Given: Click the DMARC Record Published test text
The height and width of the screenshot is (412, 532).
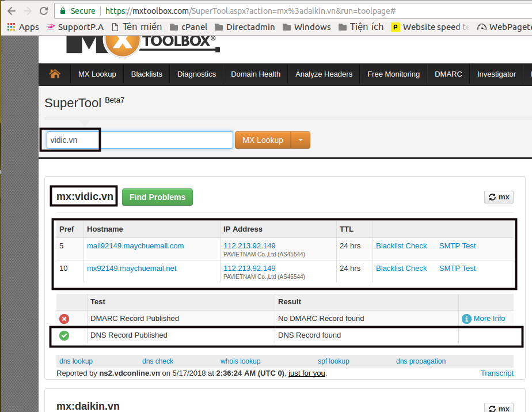Looking at the screenshot, I should (x=135, y=319).
